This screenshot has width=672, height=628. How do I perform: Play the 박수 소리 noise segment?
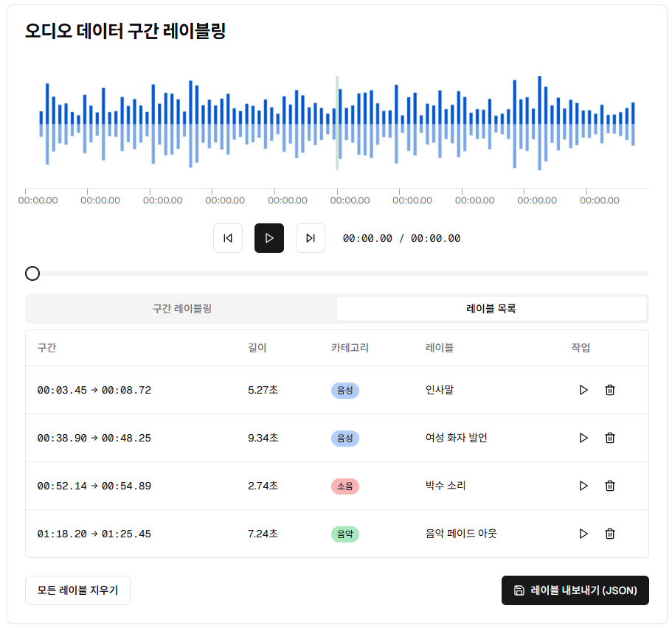click(583, 485)
